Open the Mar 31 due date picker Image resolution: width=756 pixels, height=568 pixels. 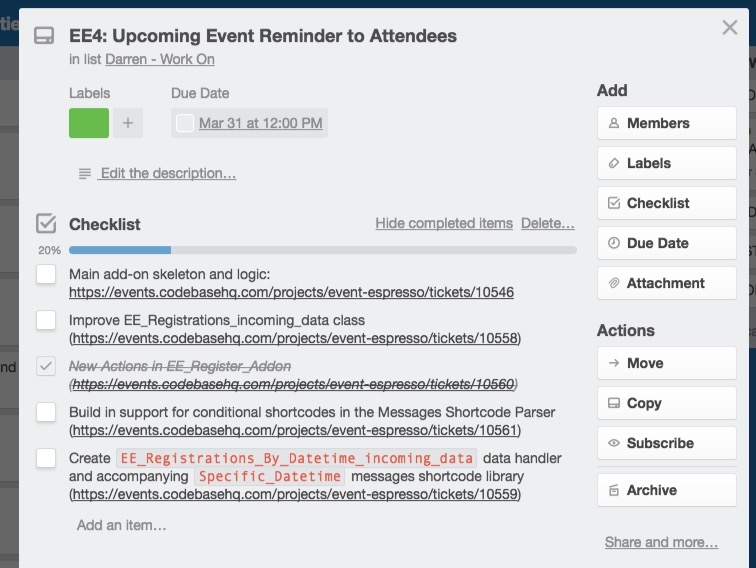261,123
